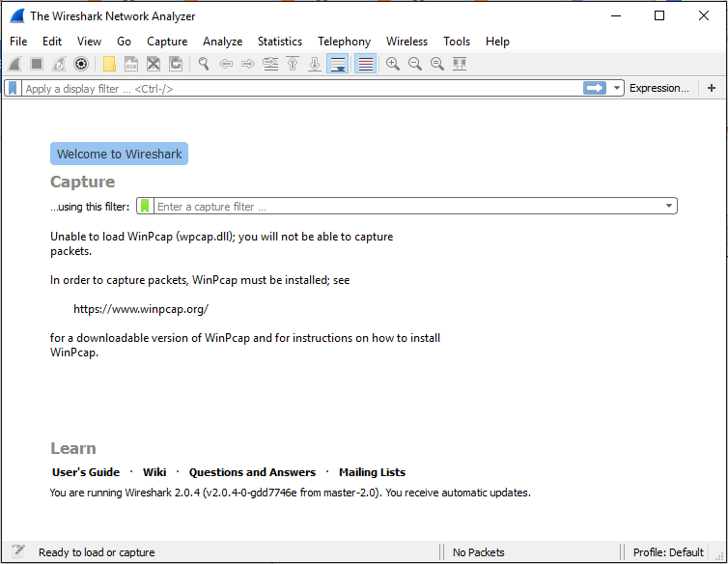Open the User's Guide link

(x=86, y=472)
